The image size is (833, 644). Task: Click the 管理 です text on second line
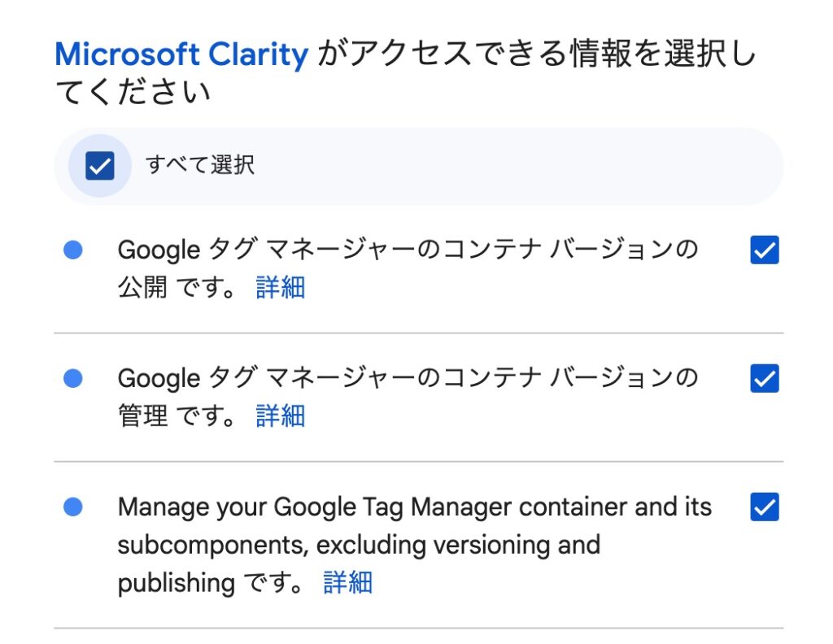pos(177,416)
